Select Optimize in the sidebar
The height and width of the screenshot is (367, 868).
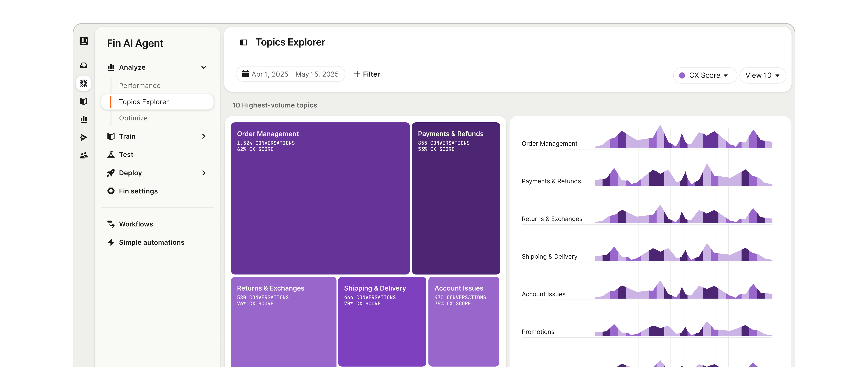point(133,118)
